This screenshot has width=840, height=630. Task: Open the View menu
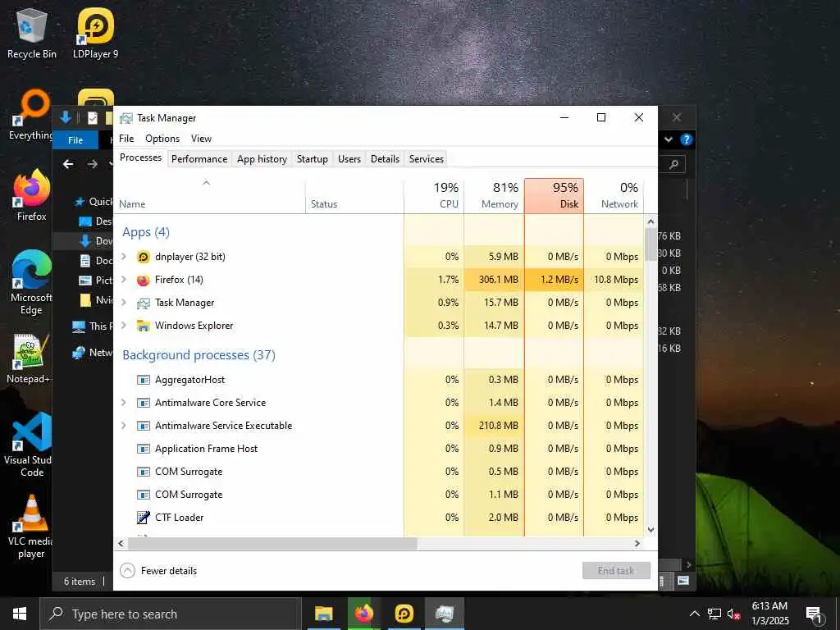202,139
